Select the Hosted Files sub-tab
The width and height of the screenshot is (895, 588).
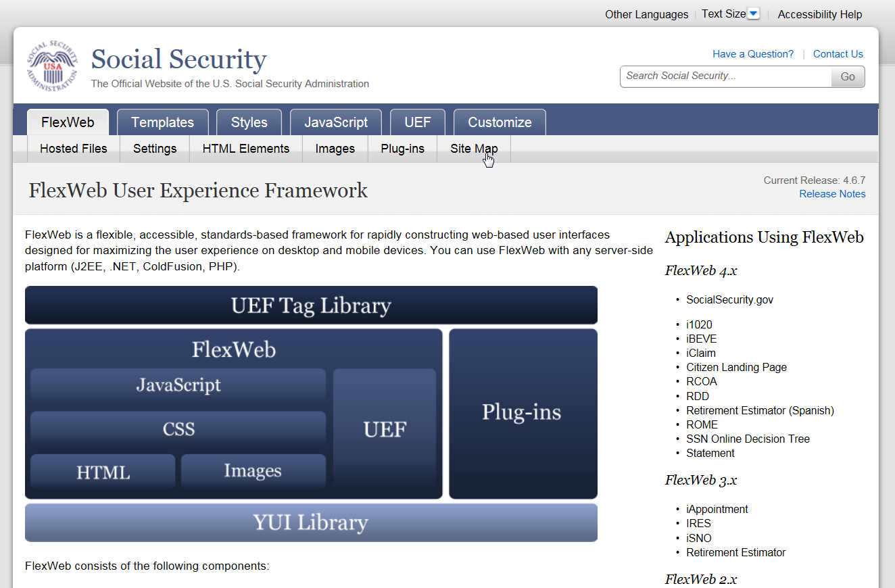pos(73,148)
